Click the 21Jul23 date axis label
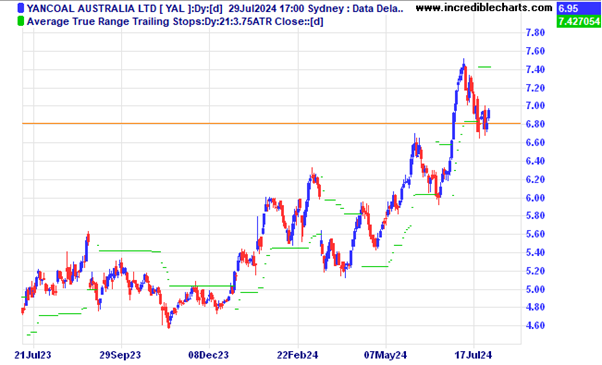Viewport: 602px width, 365px height. [33, 355]
